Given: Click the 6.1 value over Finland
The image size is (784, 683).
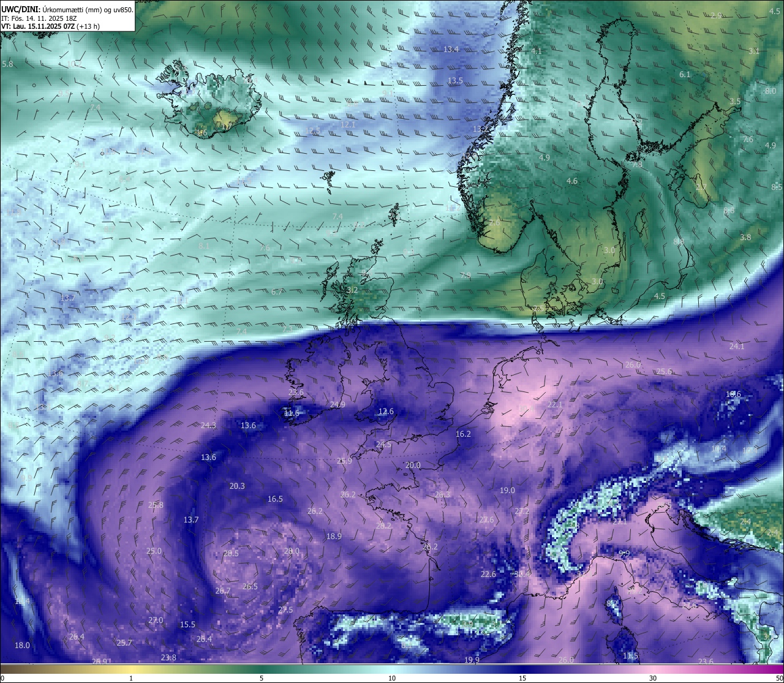Looking at the screenshot, I should [685, 75].
